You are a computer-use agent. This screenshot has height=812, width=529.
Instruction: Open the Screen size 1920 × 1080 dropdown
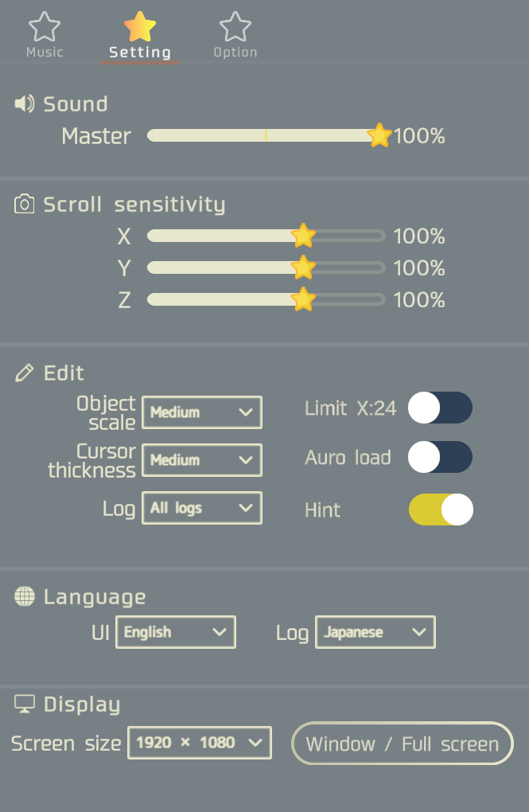[x=200, y=743]
